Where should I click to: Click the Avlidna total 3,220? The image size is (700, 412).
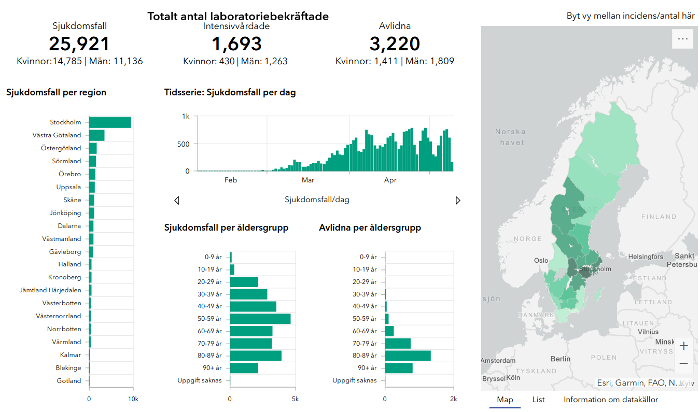click(x=395, y=44)
